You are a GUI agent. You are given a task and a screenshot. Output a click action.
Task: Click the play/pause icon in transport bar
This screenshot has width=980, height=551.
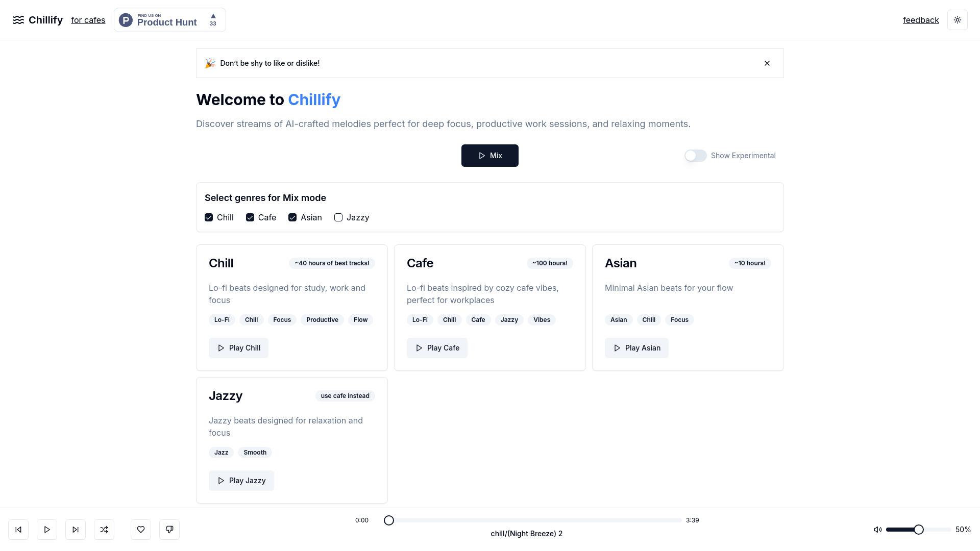(x=47, y=530)
